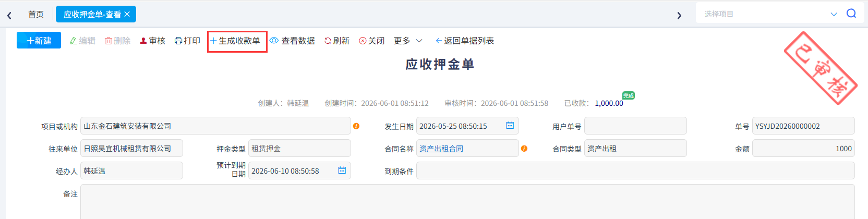Click the search magnifier icon
This screenshot has height=219, width=868.
[x=851, y=14]
